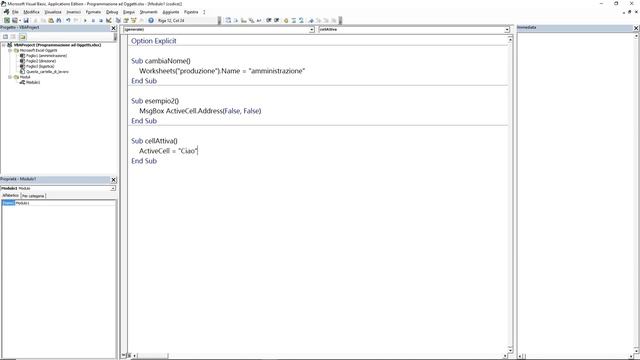The image size is (640, 360).
Task: Click the Uncomment Block toolbar icon
Action: tap(301, 20)
